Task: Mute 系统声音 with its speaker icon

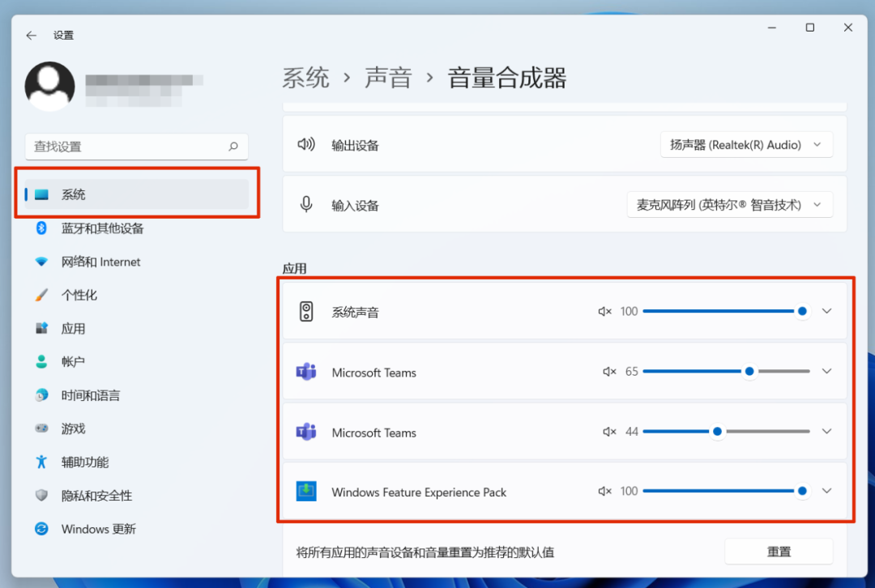Action: [604, 311]
